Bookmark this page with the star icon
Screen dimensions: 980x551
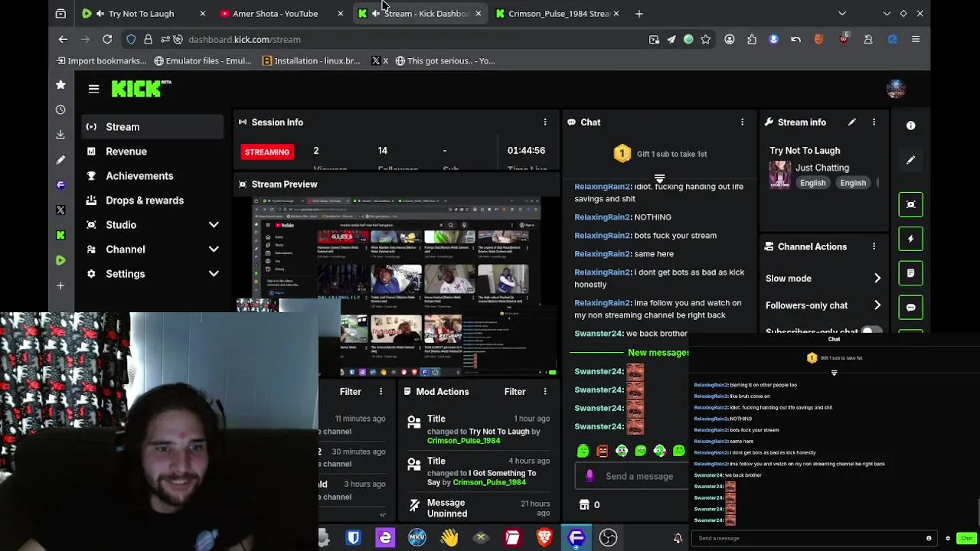click(706, 39)
